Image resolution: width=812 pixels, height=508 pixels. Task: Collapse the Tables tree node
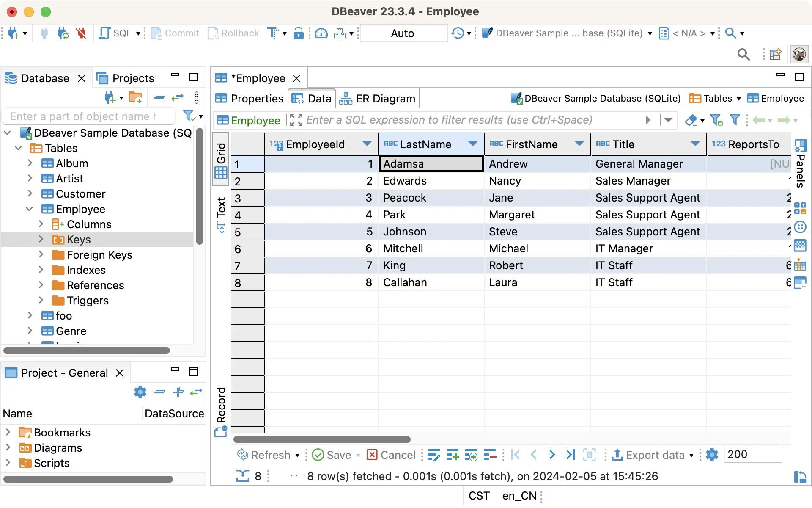point(18,148)
